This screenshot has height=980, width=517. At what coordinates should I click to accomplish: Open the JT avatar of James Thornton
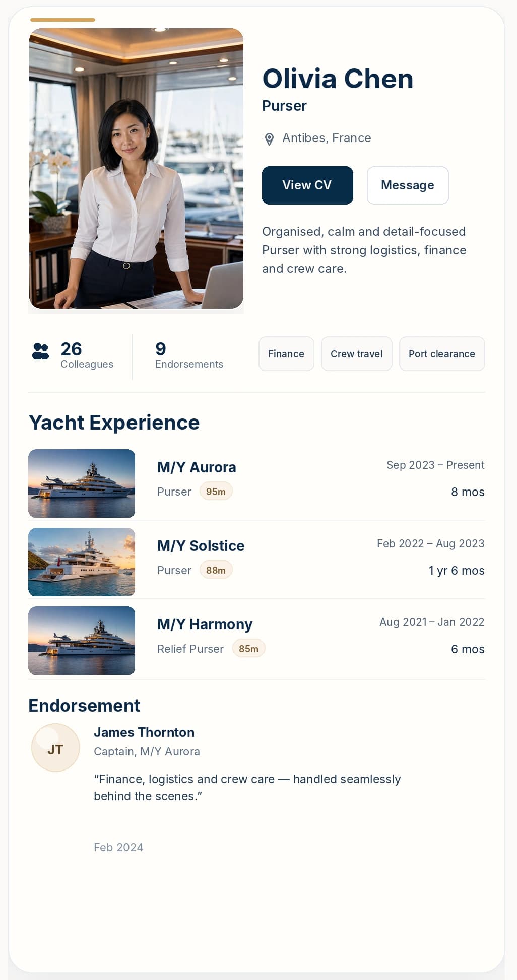55,748
